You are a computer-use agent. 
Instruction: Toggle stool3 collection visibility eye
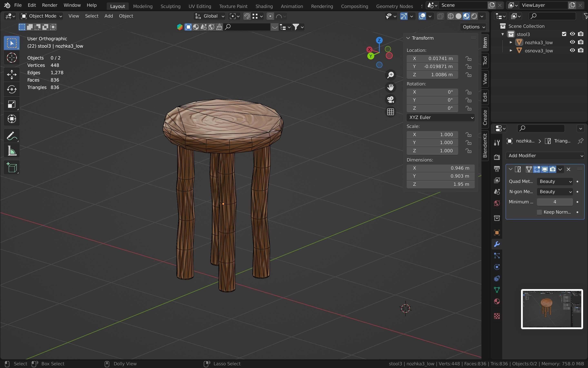point(572,34)
